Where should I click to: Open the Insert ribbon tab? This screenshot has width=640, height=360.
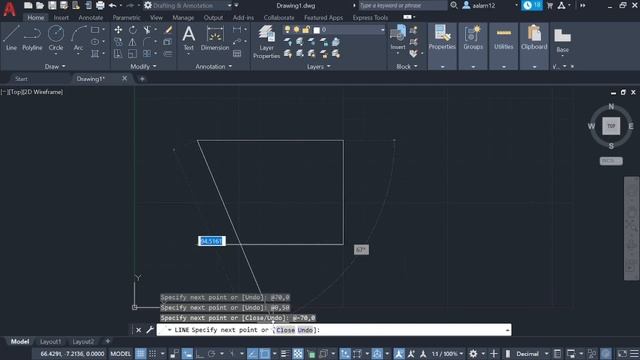[61, 18]
